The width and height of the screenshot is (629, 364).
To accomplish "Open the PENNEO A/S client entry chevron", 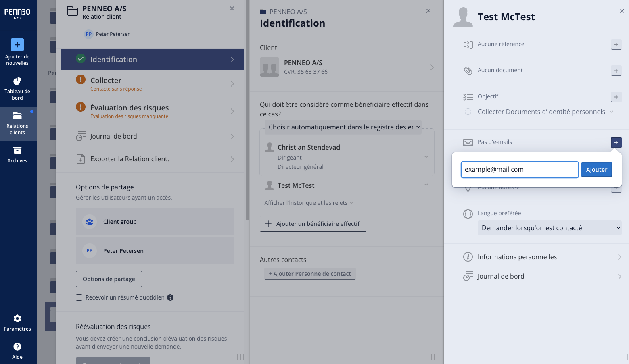I will click(432, 67).
